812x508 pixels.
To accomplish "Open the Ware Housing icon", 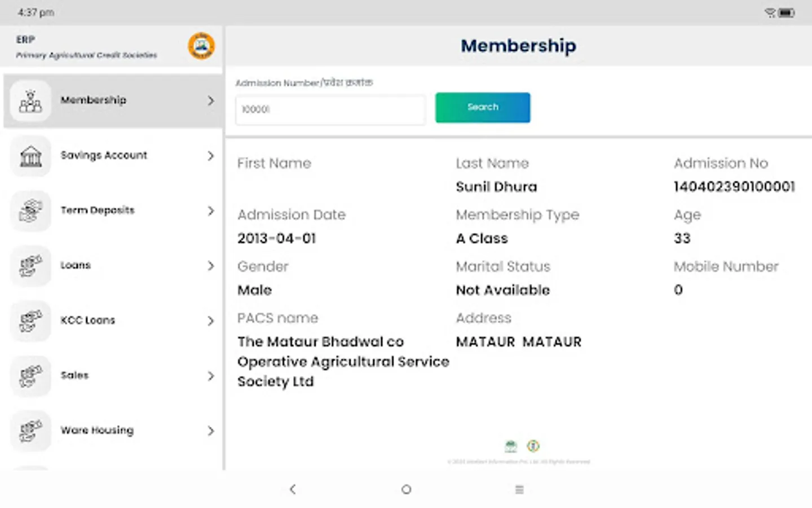I will click(x=30, y=431).
